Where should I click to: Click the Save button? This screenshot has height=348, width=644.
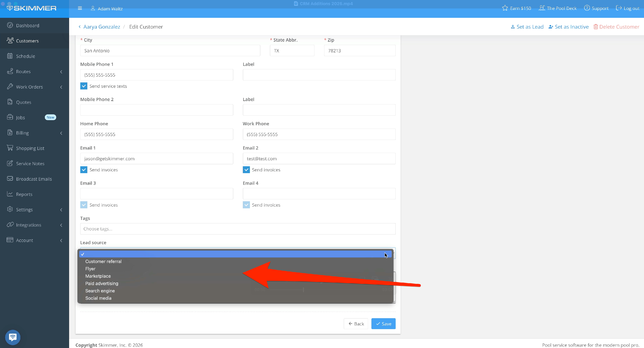click(x=383, y=324)
